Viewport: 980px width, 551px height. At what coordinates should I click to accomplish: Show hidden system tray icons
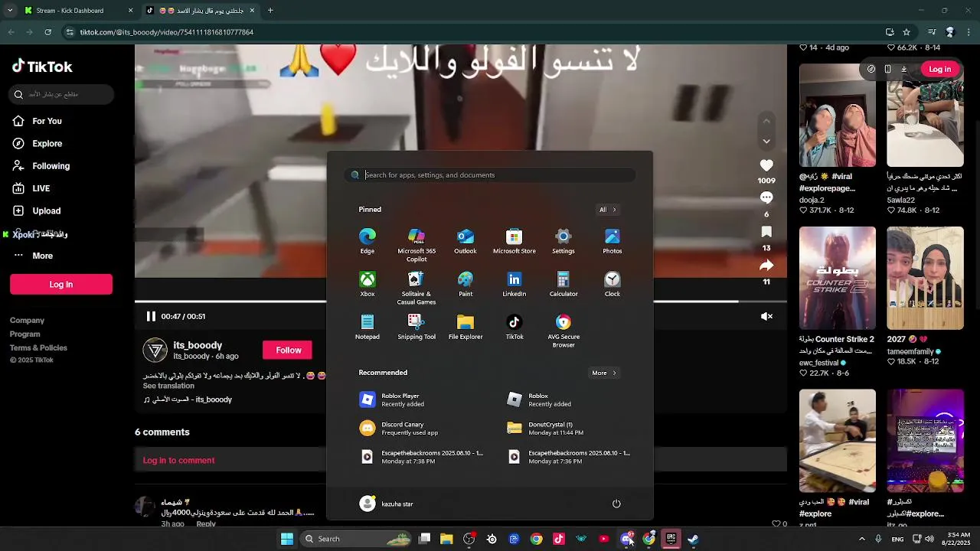tap(861, 539)
